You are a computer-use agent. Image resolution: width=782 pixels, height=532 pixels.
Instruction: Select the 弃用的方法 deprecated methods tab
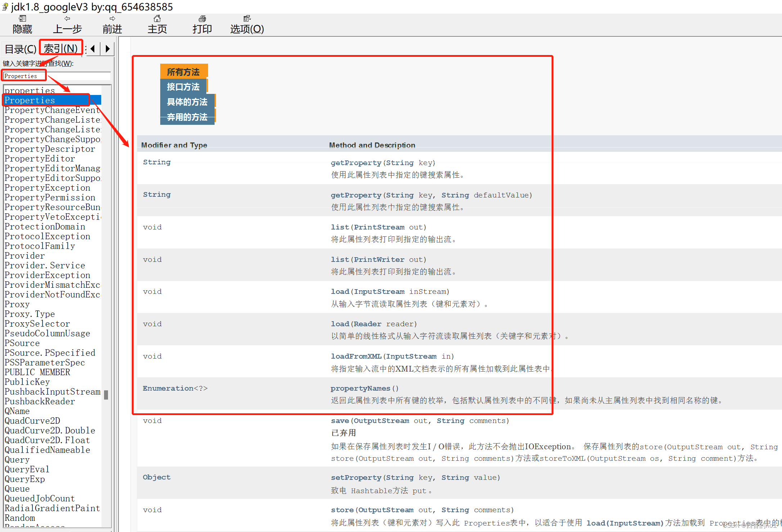[x=187, y=117]
